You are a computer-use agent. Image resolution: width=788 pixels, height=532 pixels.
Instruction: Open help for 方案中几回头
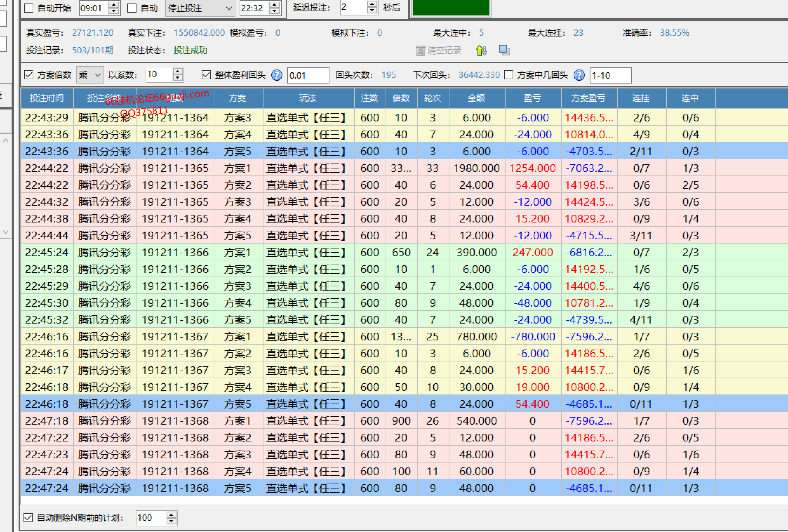click(579, 75)
